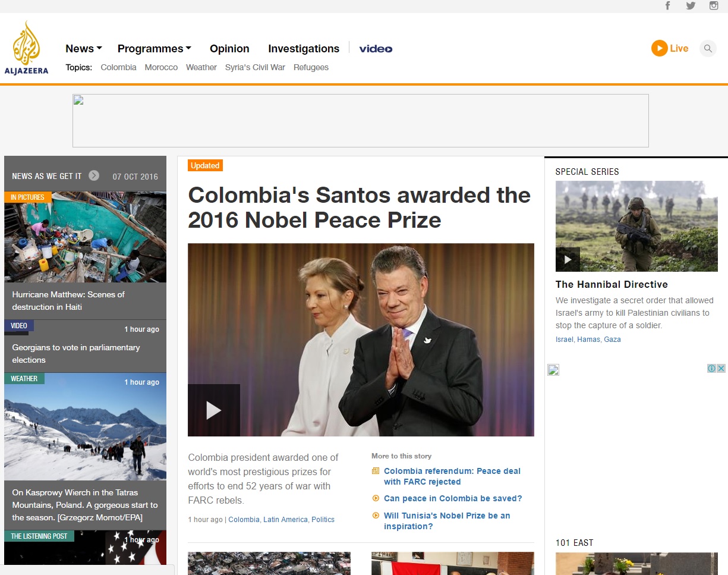Expand the Programmes dropdown menu
Image resolution: width=728 pixels, height=575 pixels.
pyautogui.click(x=155, y=49)
